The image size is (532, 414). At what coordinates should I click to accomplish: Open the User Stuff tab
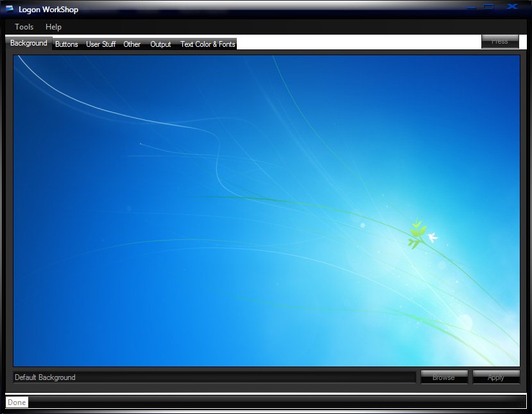click(x=101, y=44)
